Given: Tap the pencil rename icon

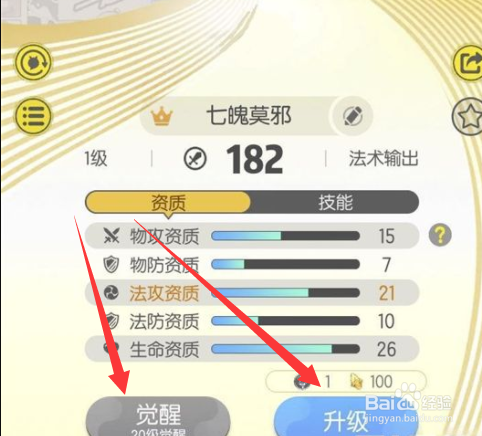Looking at the screenshot, I should 353,116.
